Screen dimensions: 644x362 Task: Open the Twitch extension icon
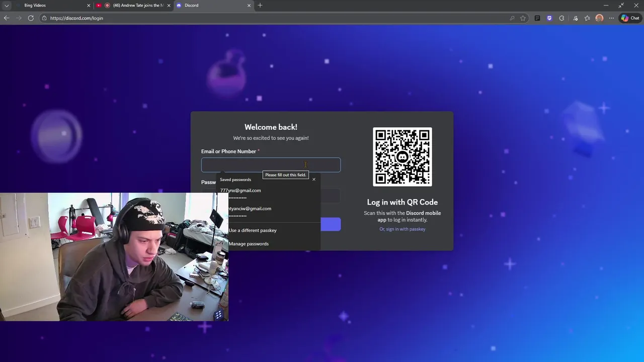(x=549, y=18)
